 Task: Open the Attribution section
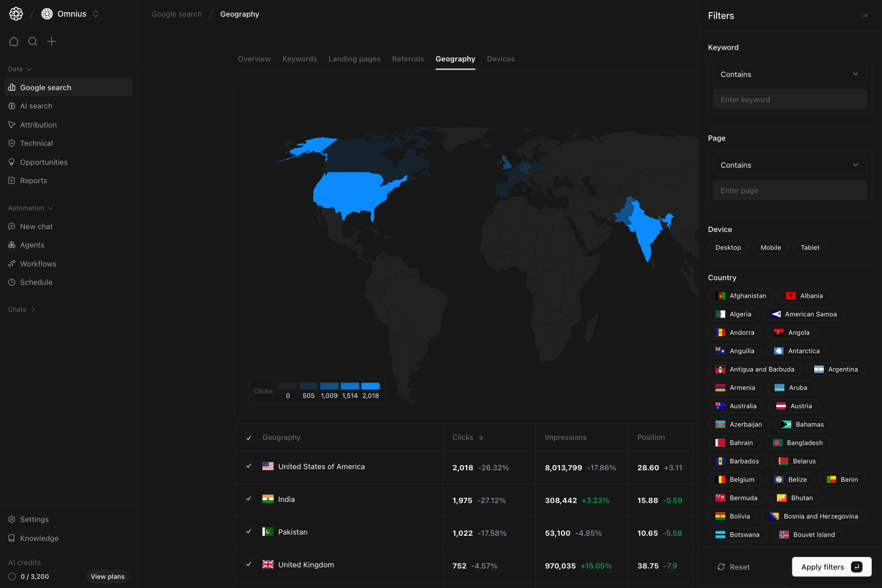tap(38, 125)
